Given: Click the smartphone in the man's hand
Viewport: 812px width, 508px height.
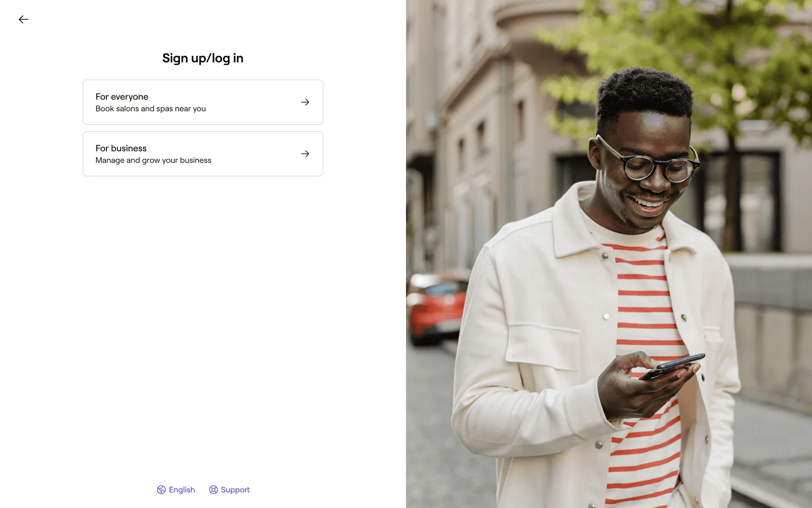Looking at the screenshot, I should (672, 366).
